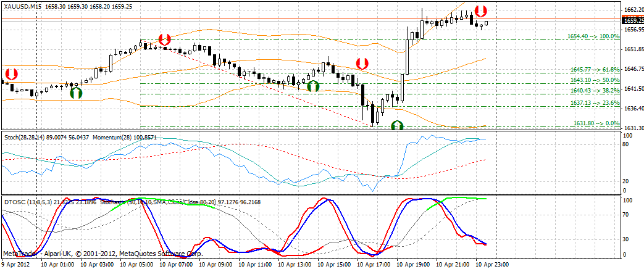
Task: Click the 1646.75 price axis value
Action: [633, 69]
